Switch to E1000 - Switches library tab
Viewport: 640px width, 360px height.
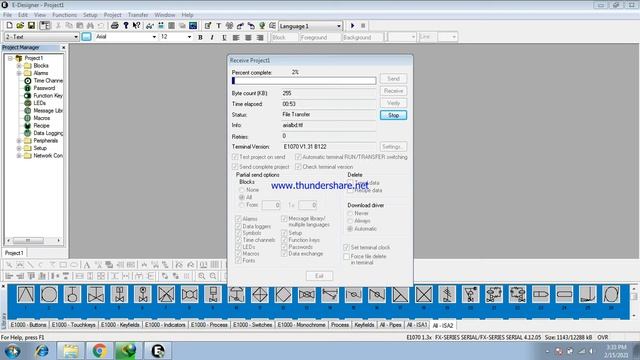tap(252, 325)
